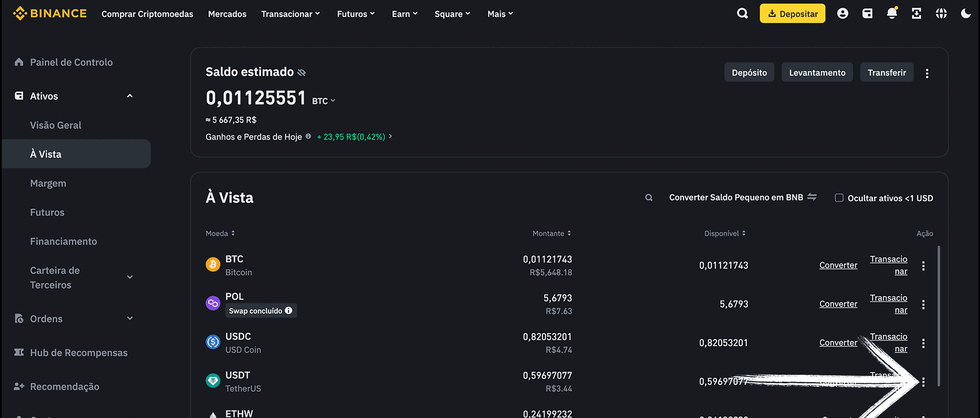Select Futuros in the sidebar
Screen dimensions: 980x418
pyautogui.click(x=47, y=212)
